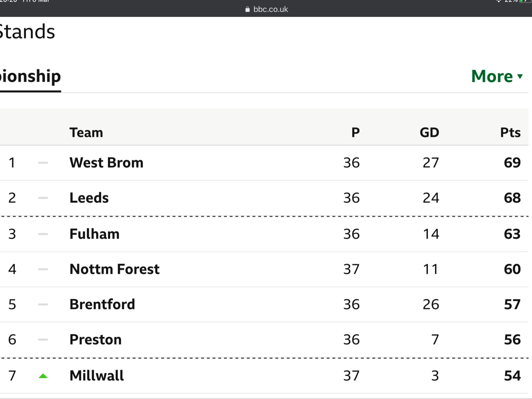532x399 pixels.
Task: Open the Millwall team link
Action: tap(97, 375)
